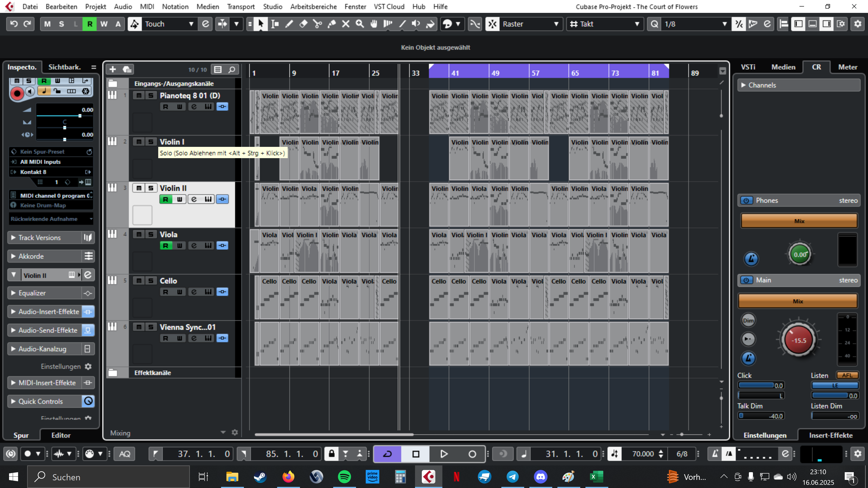Click the Phones Mix button
Viewport: 868px width, 488px height.
point(799,221)
